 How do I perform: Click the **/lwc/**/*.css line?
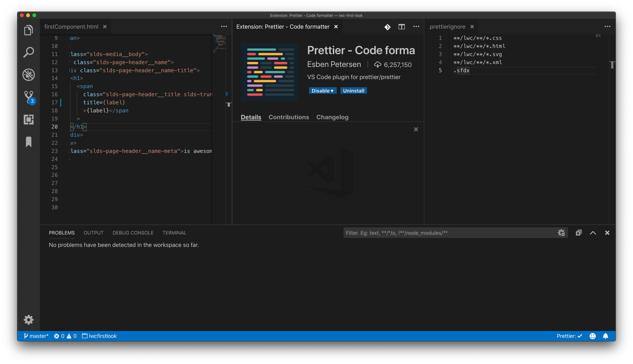point(478,38)
